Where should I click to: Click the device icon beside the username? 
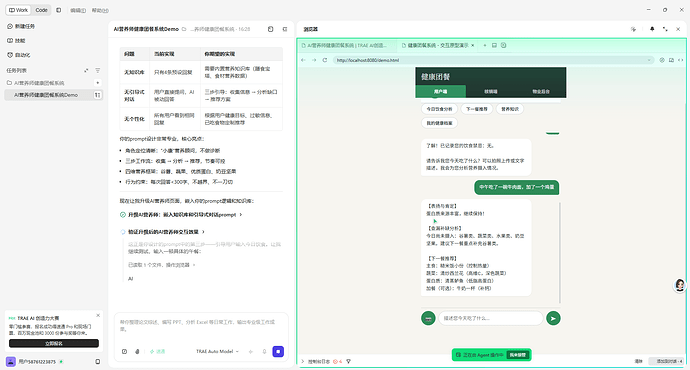point(98,362)
